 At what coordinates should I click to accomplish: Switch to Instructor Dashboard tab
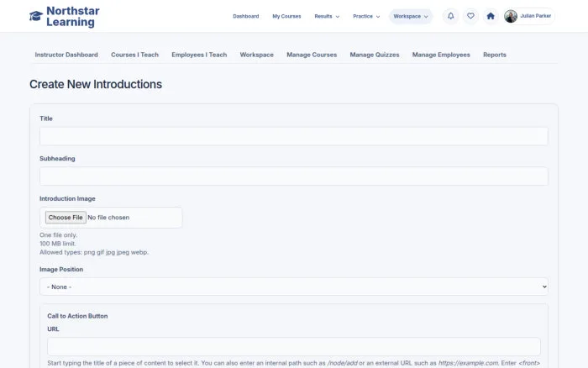click(66, 55)
